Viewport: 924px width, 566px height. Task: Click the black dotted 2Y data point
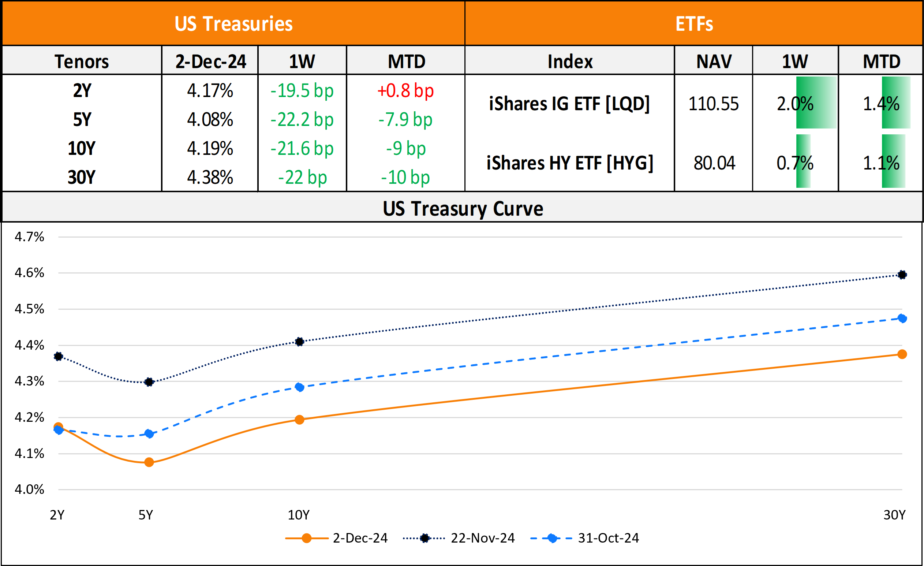pos(58,356)
